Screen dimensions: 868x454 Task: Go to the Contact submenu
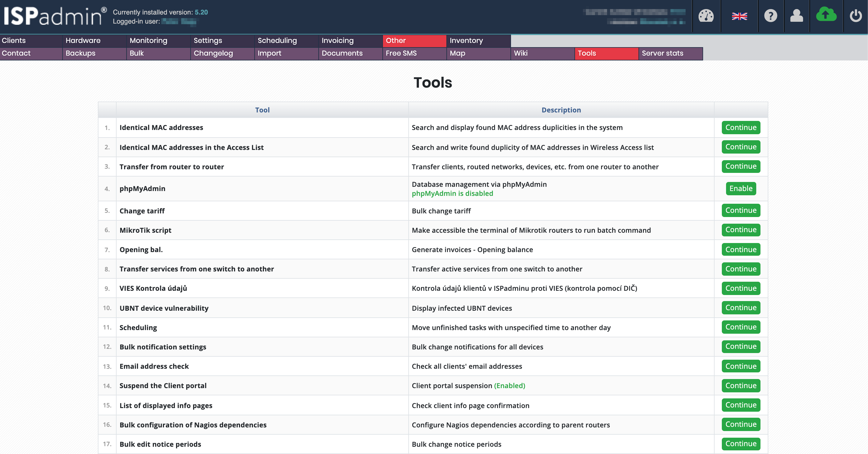[31, 53]
